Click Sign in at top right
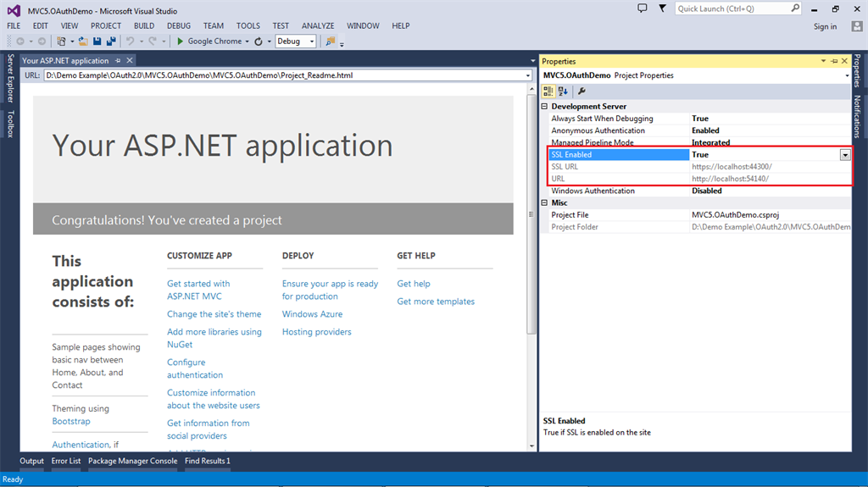868x487 pixels. [x=825, y=26]
